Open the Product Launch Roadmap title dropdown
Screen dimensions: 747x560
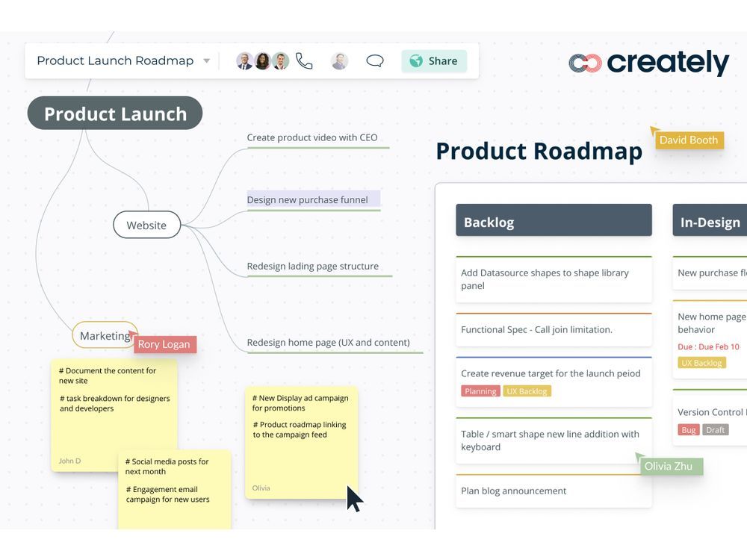[x=205, y=60]
